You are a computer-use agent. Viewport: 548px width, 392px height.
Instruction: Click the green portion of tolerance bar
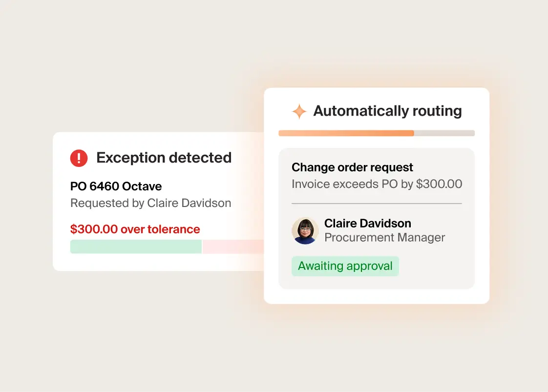pyautogui.click(x=136, y=247)
